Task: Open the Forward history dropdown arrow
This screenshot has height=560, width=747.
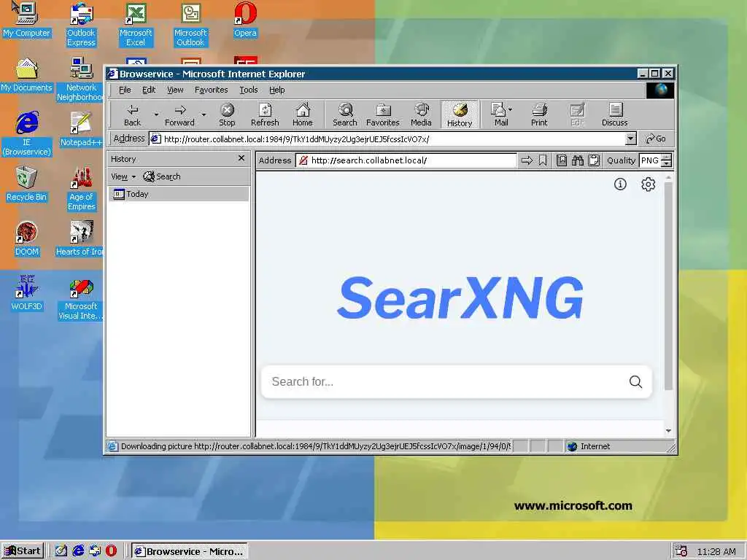Action: (204, 114)
